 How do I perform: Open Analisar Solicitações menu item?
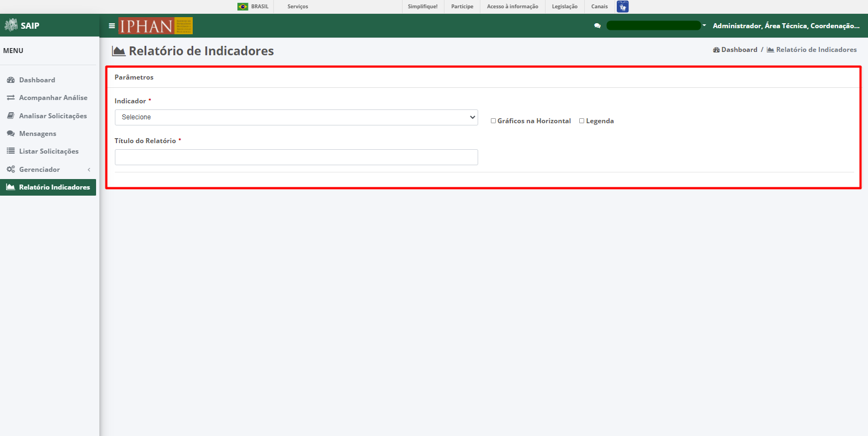pos(48,116)
